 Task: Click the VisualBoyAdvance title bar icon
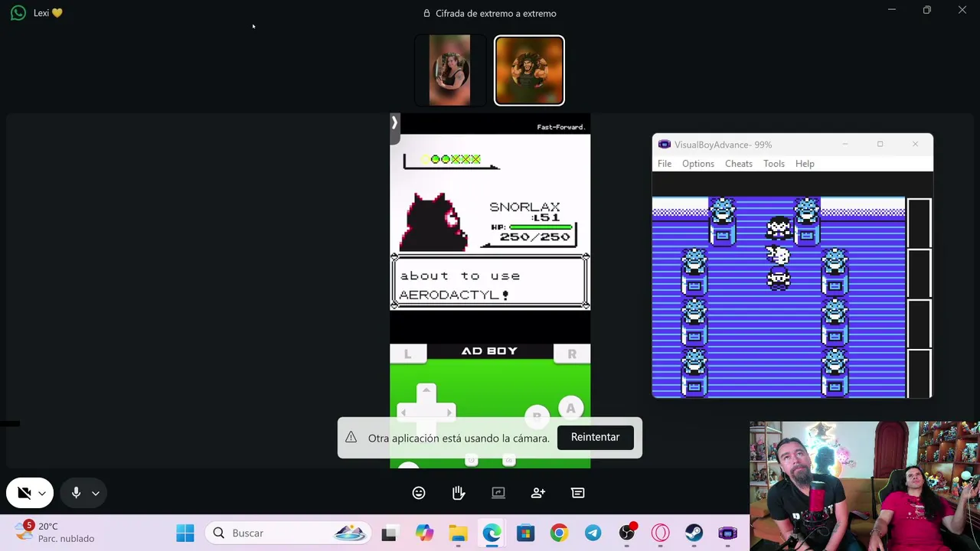(664, 145)
